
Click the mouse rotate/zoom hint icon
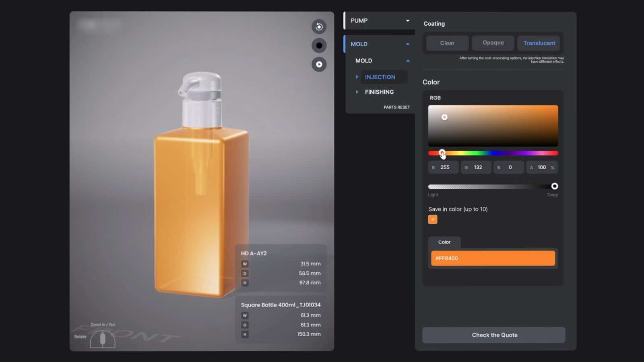point(103,339)
